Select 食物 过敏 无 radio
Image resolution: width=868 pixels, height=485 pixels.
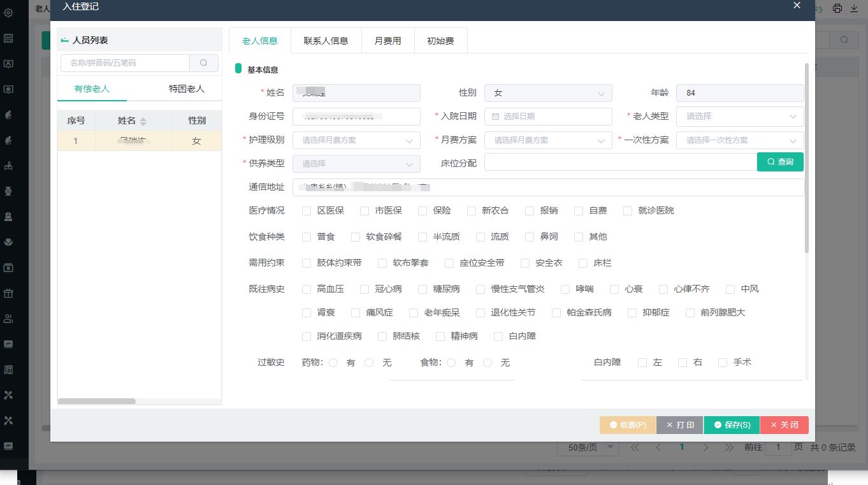488,362
